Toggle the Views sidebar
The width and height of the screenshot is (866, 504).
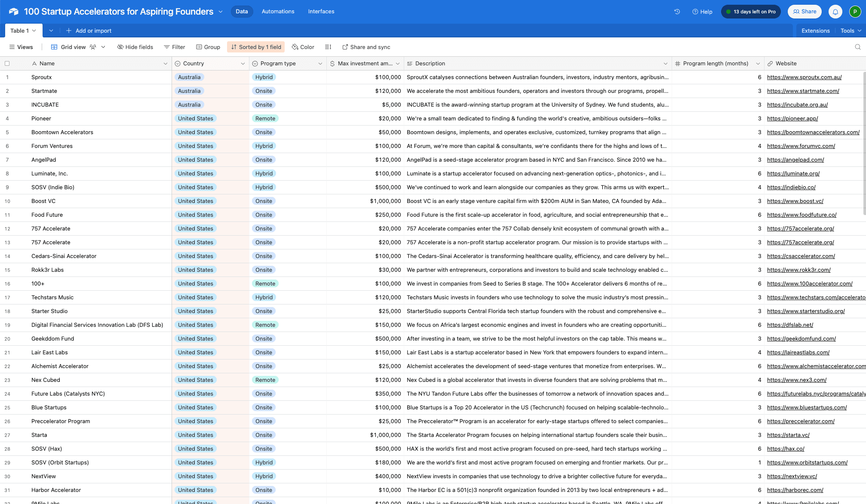click(21, 47)
